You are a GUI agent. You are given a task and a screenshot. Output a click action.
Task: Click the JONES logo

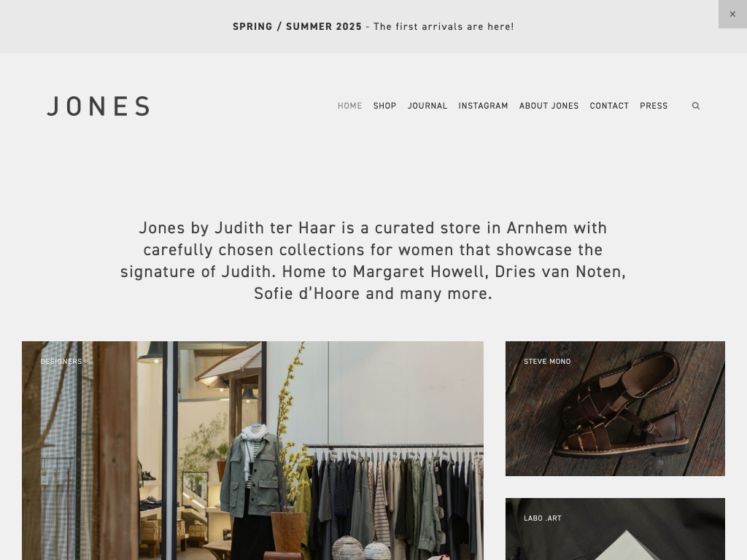click(x=98, y=106)
